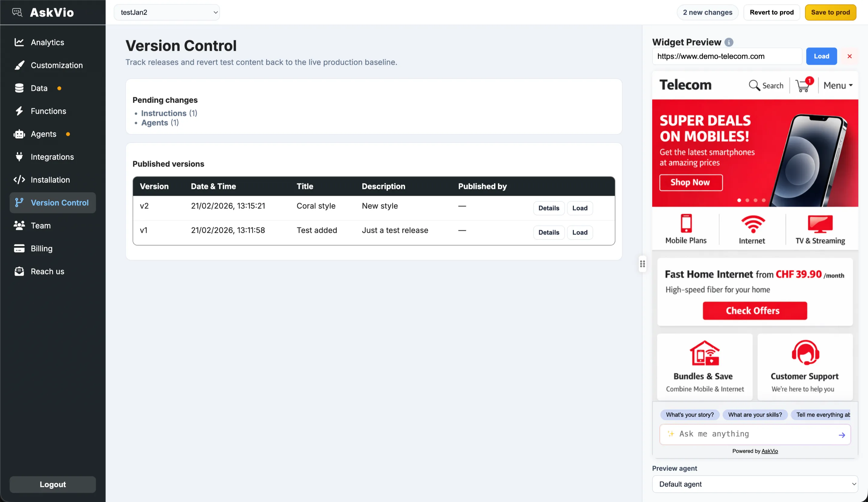Navigate to Integrations
868x502 pixels.
[52, 157]
